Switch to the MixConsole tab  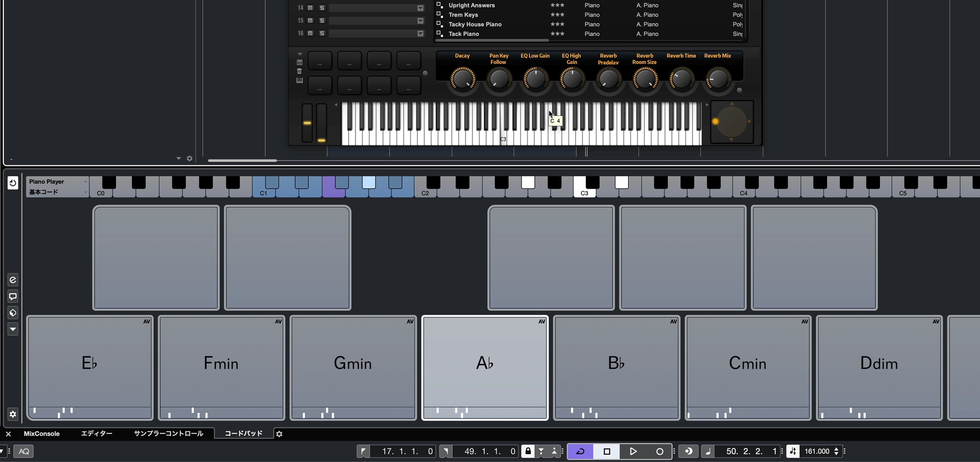pyautogui.click(x=42, y=434)
